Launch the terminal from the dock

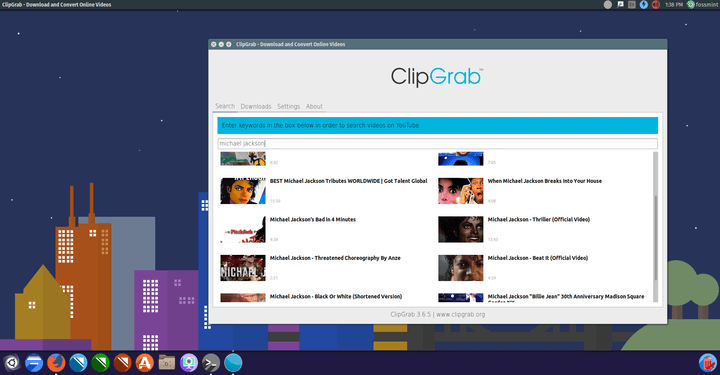[x=211, y=363]
